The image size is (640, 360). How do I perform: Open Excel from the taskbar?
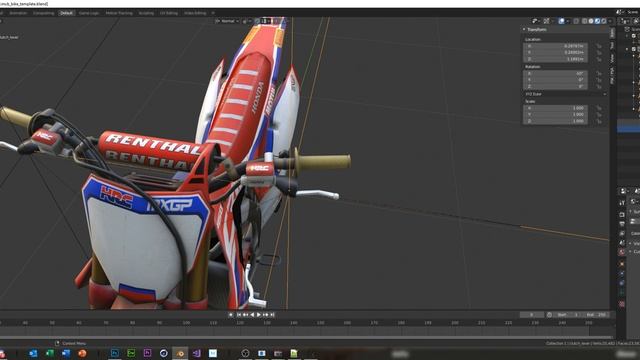[x=49, y=353]
